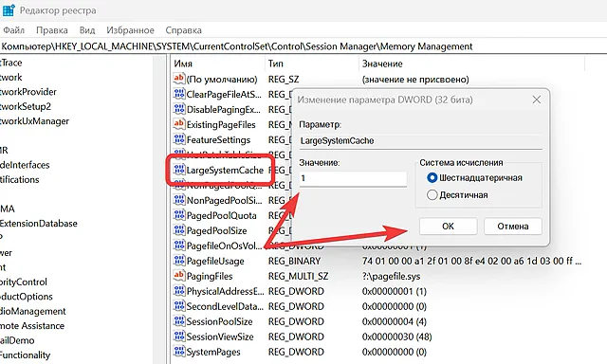The height and width of the screenshot is (364, 607).
Task: Click the icon of the (По умолчанию) value
Action: pos(179,79)
